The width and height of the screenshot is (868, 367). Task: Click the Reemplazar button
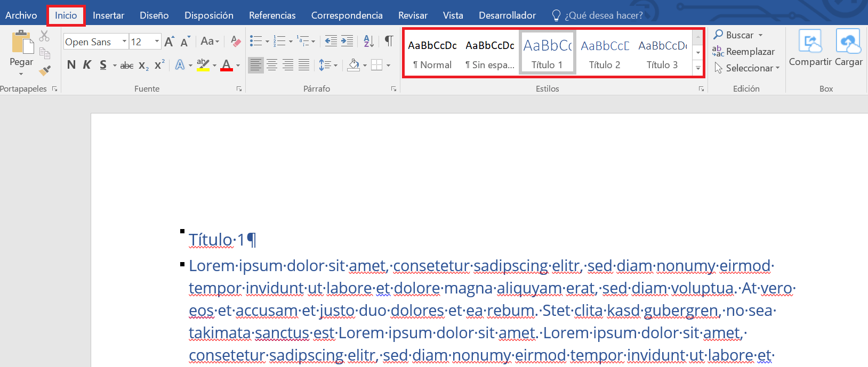[744, 52]
